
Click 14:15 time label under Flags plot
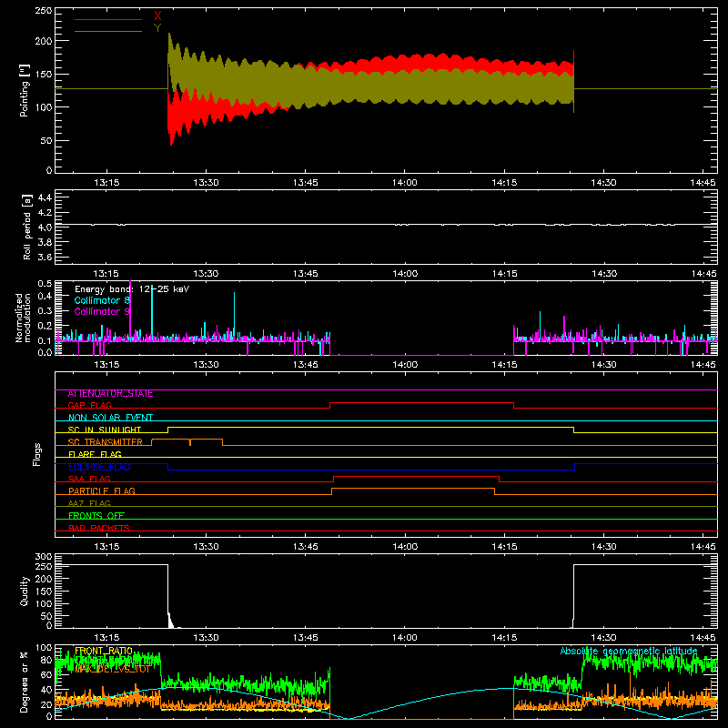(x=504, y=547)
